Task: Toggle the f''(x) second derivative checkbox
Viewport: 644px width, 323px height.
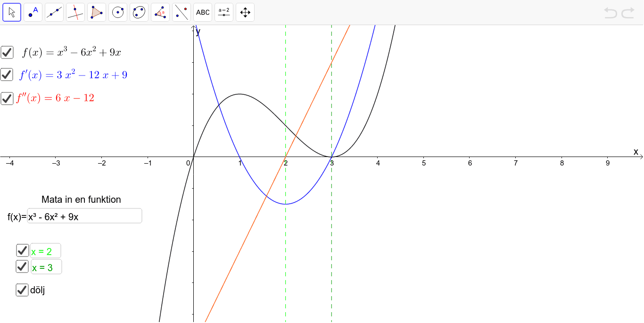Action: 7,99
